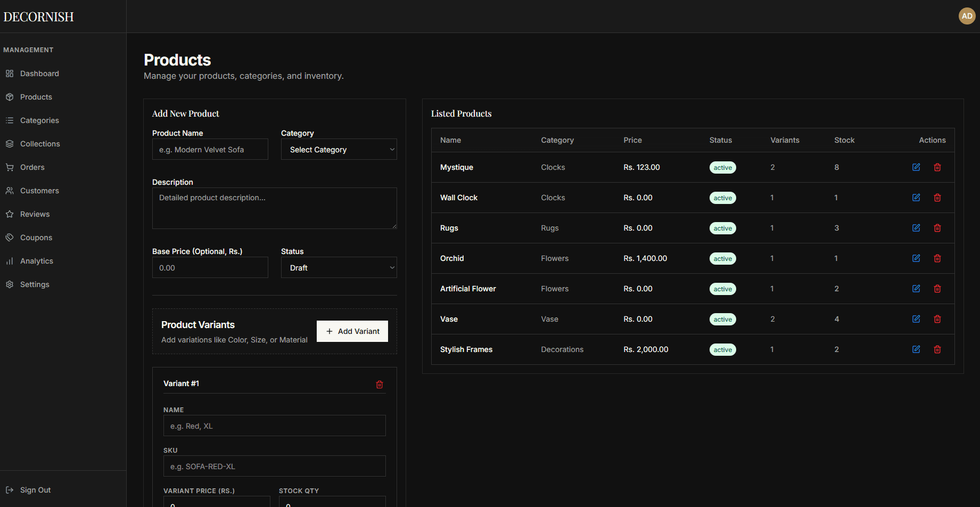
Task: Edit the Stylish Frames product
Action: tap(916, 349)
